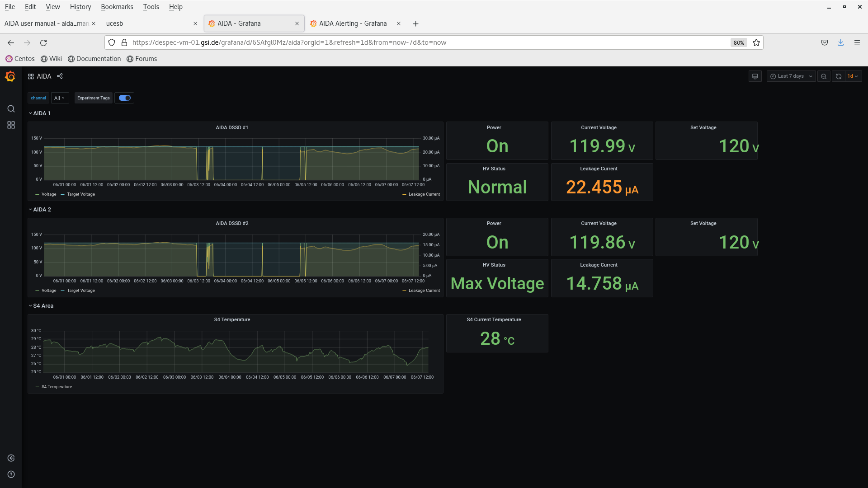This screenshot has height=488, width=868.
Task: Open the 1d refresh interval dropdown
Action: pyautogui.click(x=853, y=76)
